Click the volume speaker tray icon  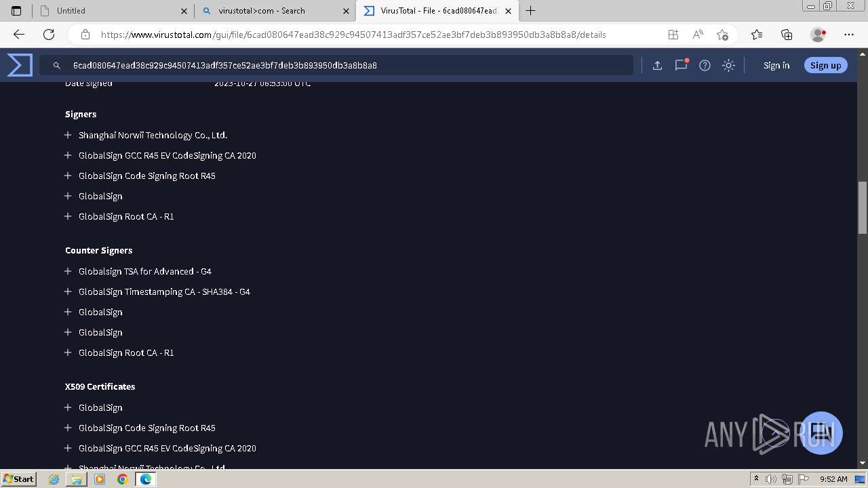coord(772,479)
